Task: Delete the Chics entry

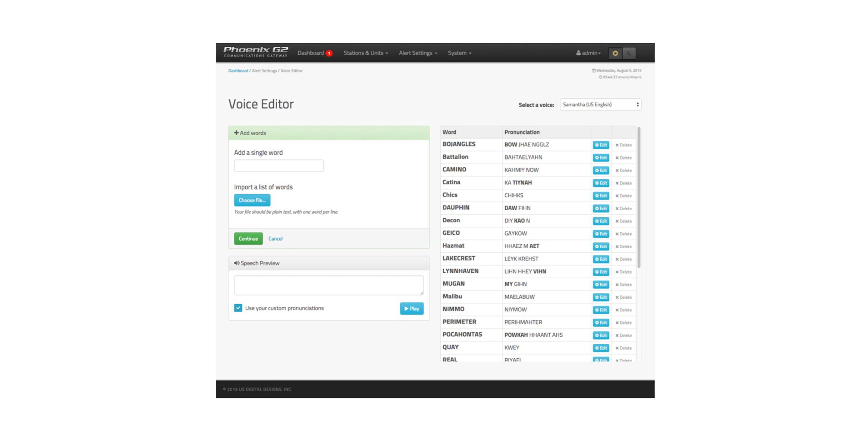Action: (623, 196)
